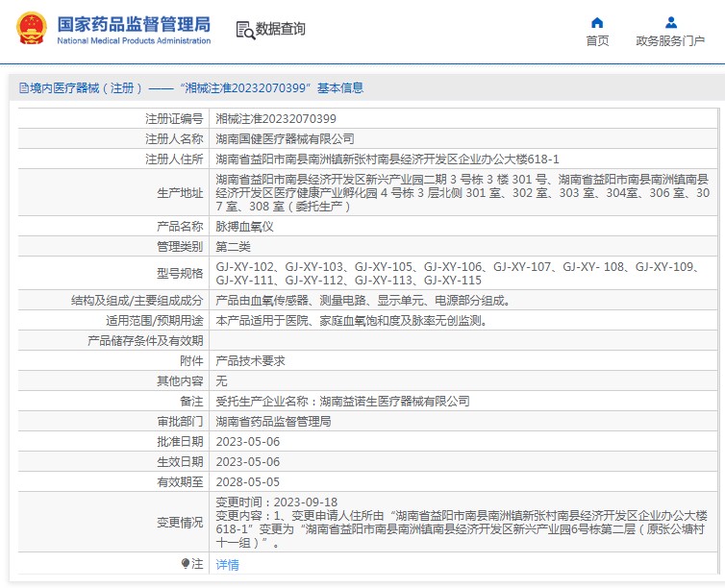Select registrant name 湖南国健医疗器械有限公司

tap(285, 139)
